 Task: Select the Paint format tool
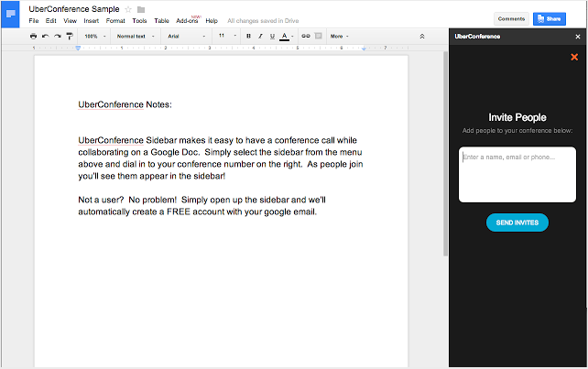(70, 36)
